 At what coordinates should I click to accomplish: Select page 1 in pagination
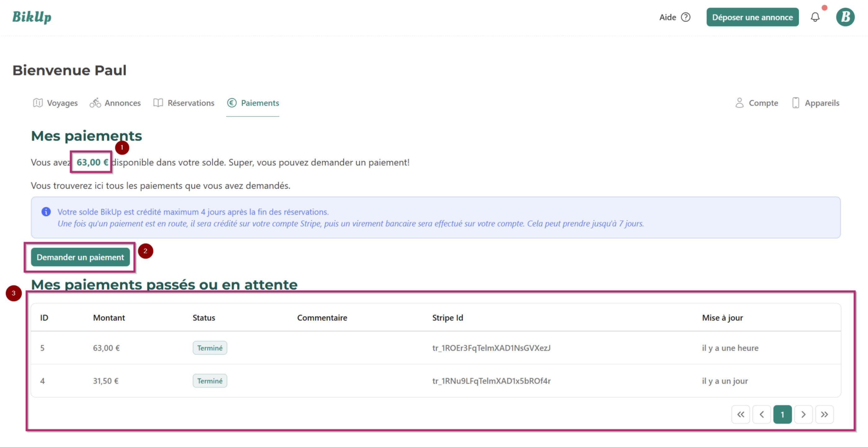click(782, 414)
